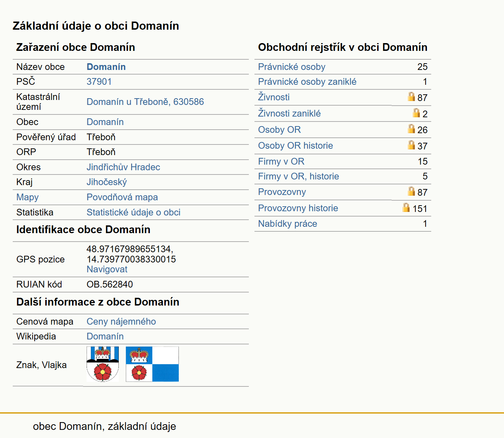The image size is (504, 438).
Task: Open Jihočeský region link
Action: [x=107, y=182]
